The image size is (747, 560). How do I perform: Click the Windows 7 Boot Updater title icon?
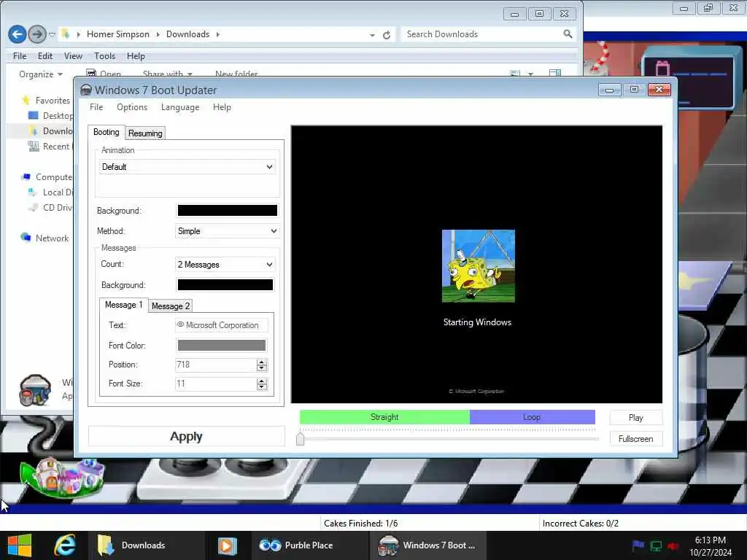point(86,90)
